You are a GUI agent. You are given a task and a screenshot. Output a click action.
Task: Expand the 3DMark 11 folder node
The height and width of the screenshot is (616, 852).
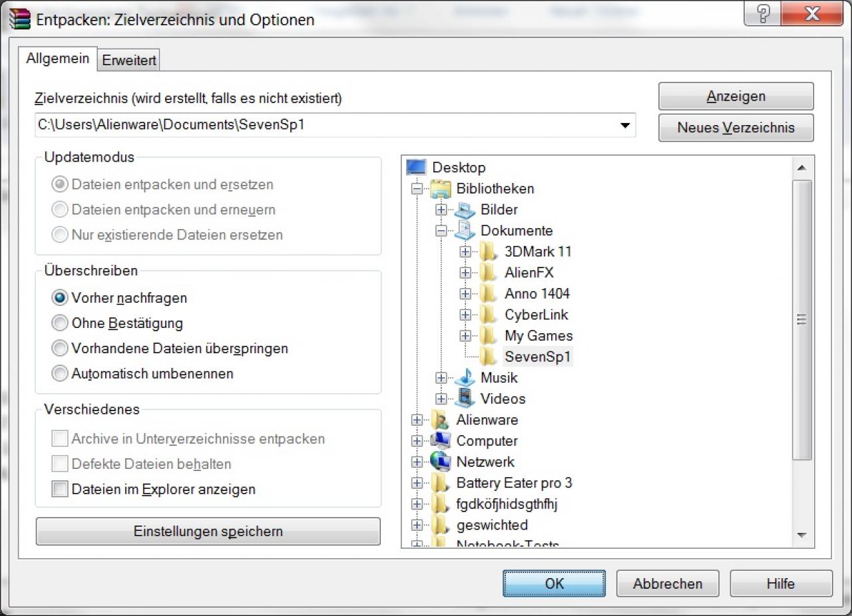[x=465, y=251]
